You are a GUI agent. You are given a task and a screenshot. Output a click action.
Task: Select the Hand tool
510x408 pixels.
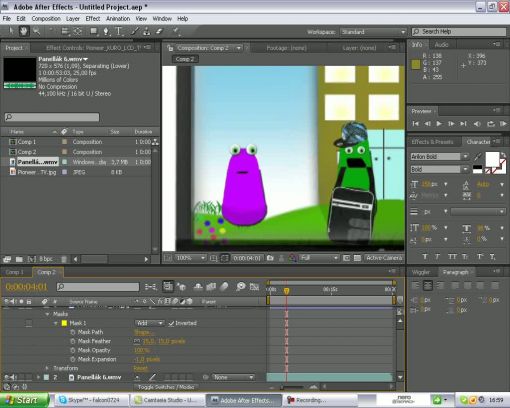click(24, 31)
